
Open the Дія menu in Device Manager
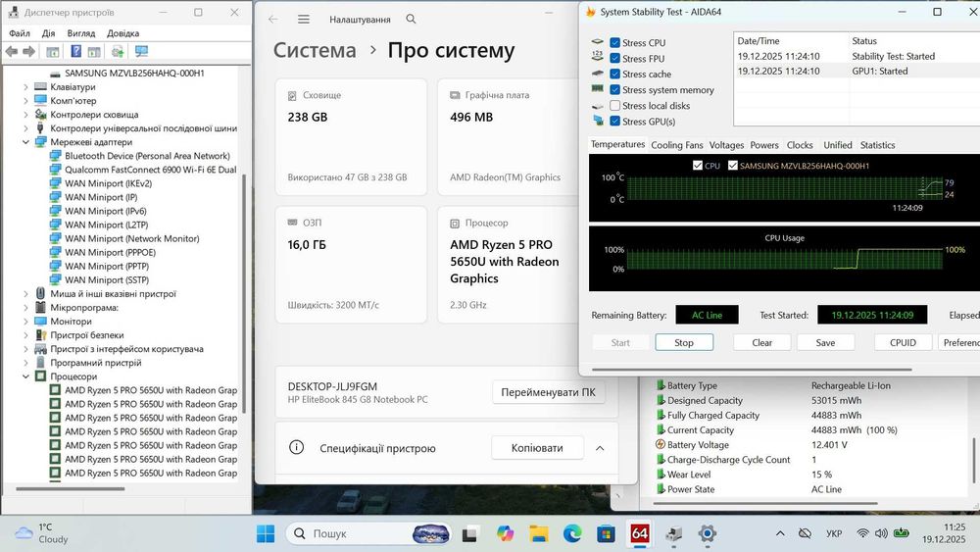[49, 33]
